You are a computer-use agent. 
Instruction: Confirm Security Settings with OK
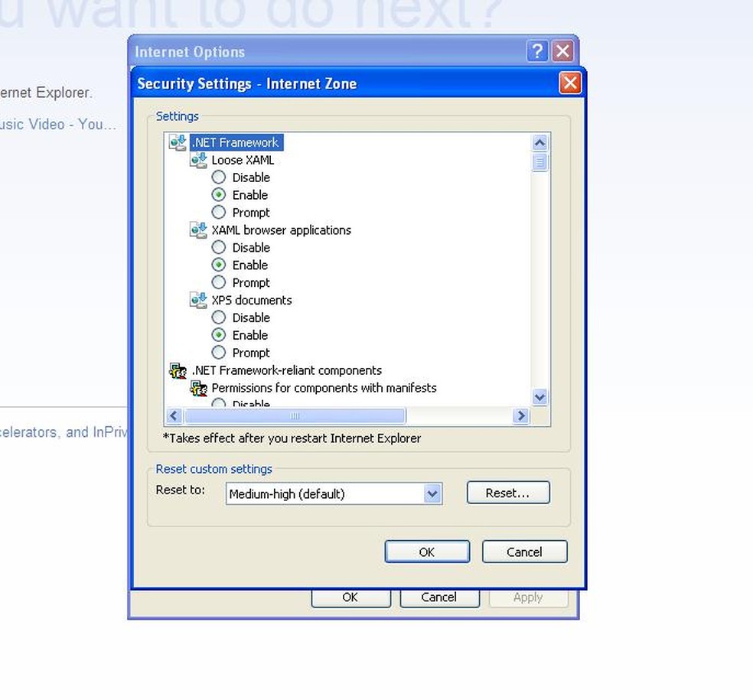coord(427,552)
